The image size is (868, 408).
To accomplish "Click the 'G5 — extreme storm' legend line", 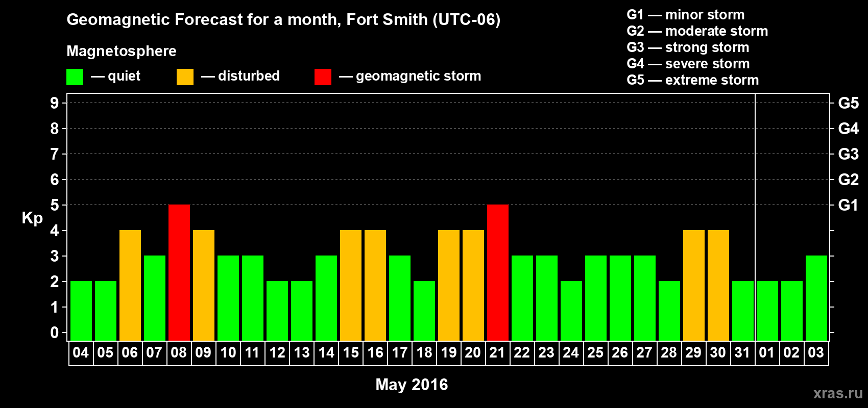I will [693, 80].
